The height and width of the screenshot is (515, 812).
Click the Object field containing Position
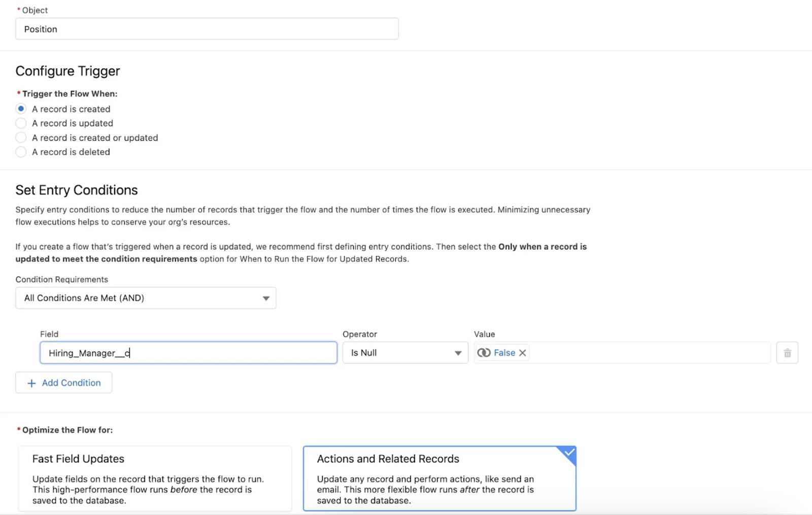207,29
